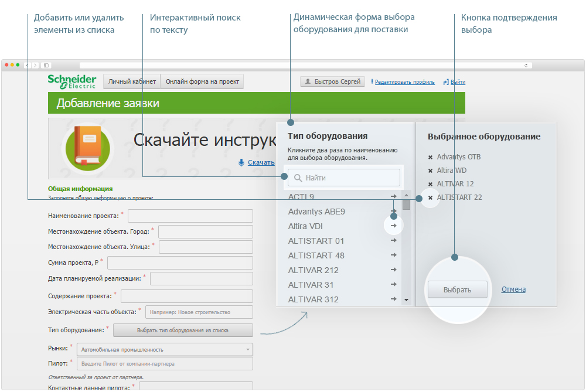
Task: Select ALTIVAR 31 item text
Action: pyautogui.click(x=311, y=285)
